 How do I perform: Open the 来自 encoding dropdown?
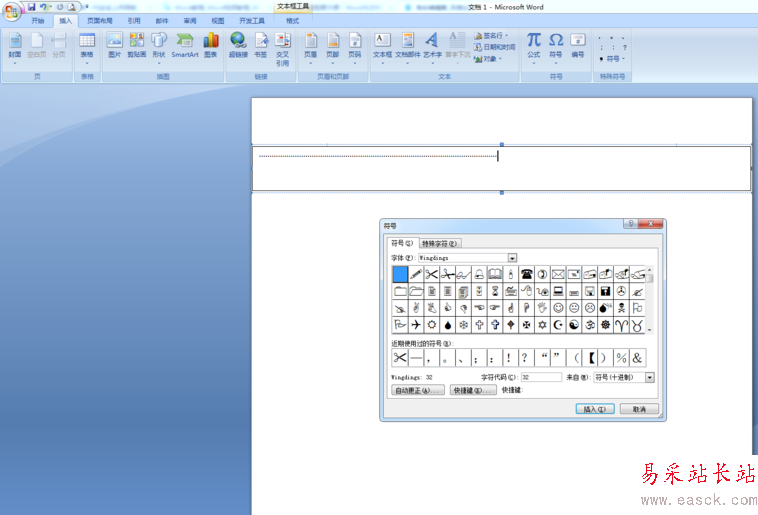point(650,377)
